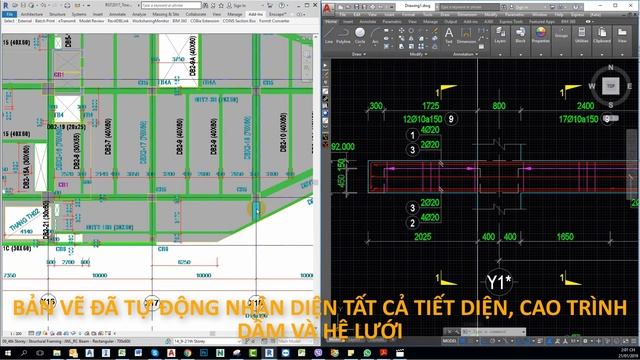This screenshot has width=640, height=360.
Task: Click the Revit icon on Windows taskbar
Action: pyautogui.click(x=269, y=352)
